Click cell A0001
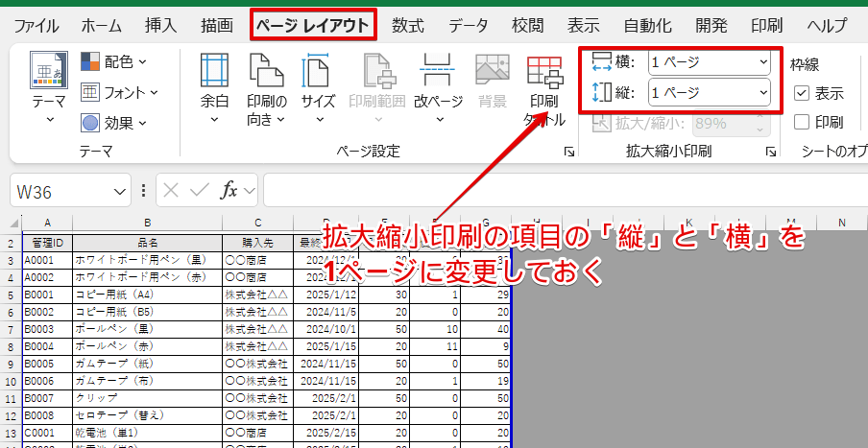 pos(48,260)
